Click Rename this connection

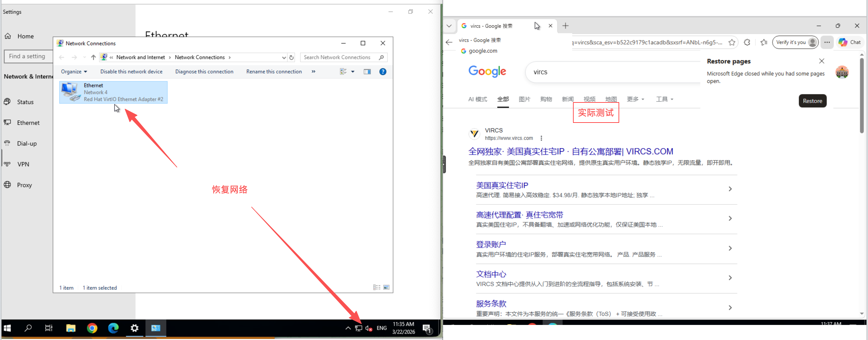point(274,71)
